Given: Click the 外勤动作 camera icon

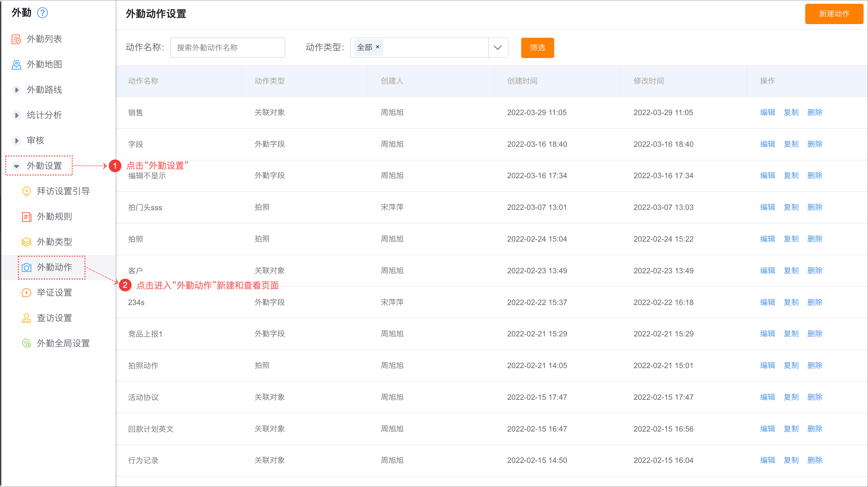Looking at the screenshot, I should [26, 267].
